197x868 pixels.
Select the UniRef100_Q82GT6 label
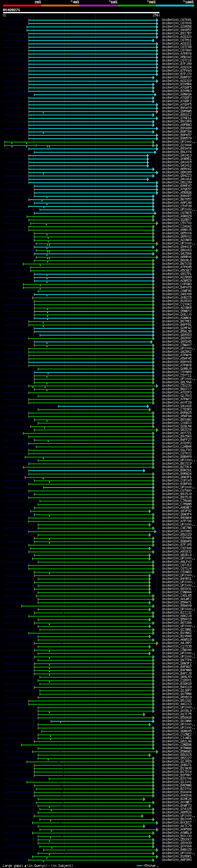[x=176, y=430]
